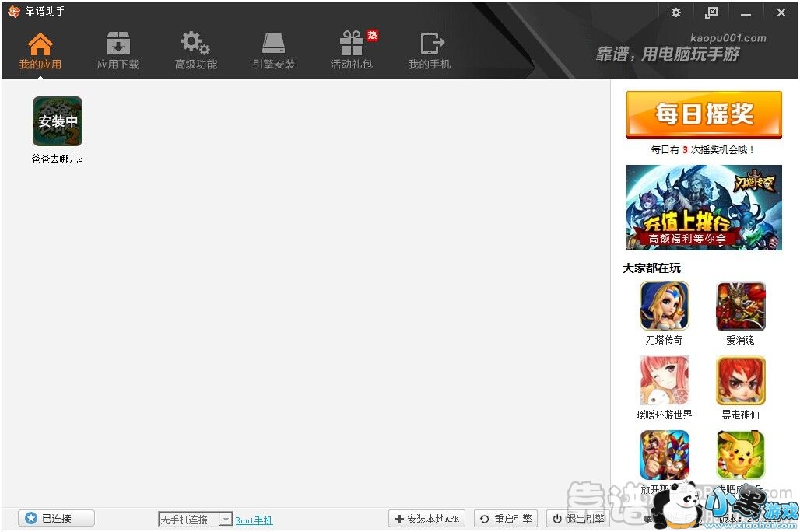Open the colorful jester game icon above 放开那
Viewport: 800px width, 532px height.
coord(665,455)
